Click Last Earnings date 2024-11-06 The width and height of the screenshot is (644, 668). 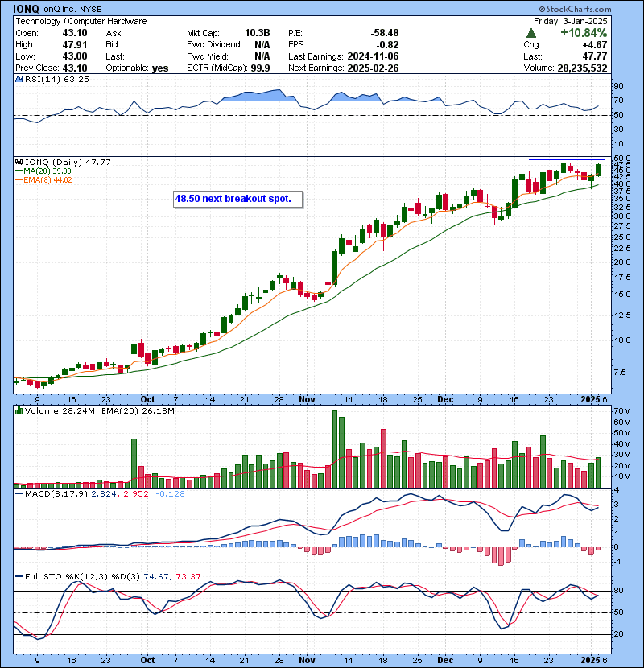click(373, 56)
